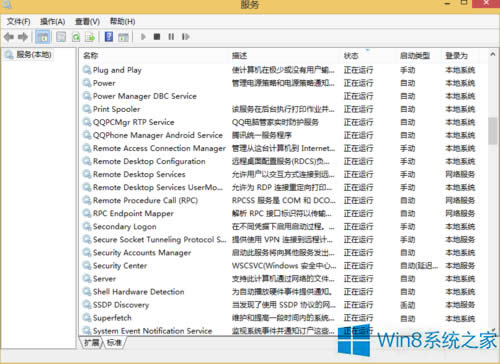Sort by the 登录为 column header
Image resolution: width=500 pixels, height=364 pixels.
(457, 56)
